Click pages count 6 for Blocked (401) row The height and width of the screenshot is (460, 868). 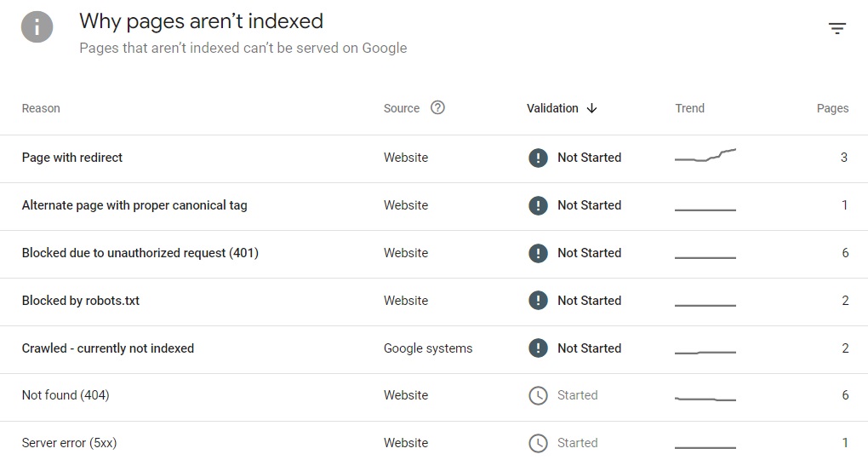(x=845, y=253)
